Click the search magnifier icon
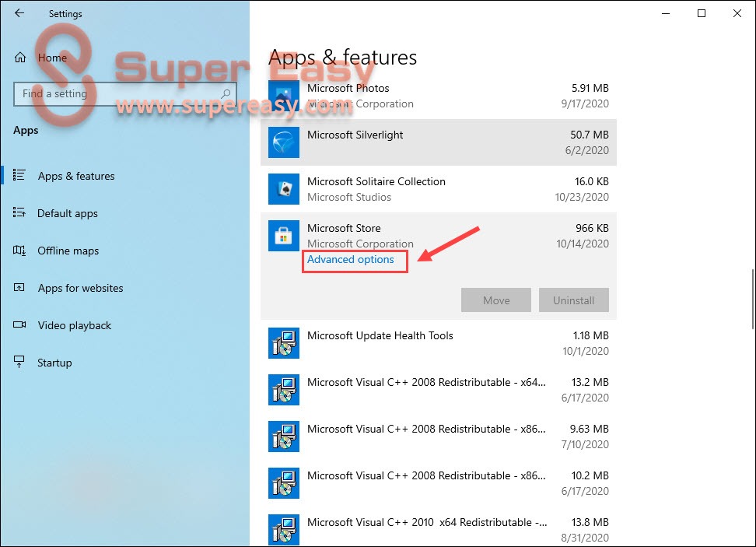 click(226, 93)
